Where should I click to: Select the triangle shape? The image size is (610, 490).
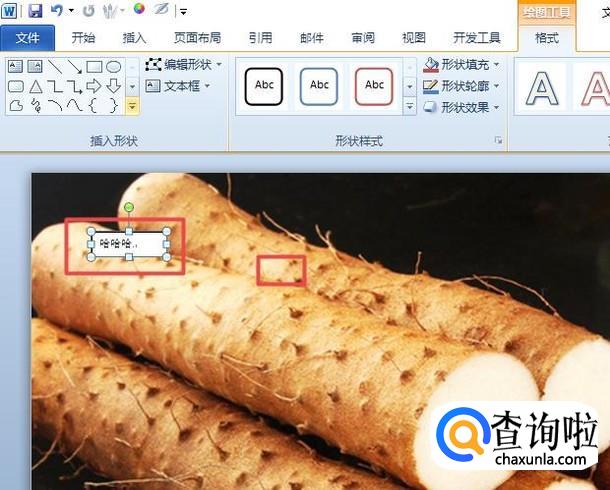click(35, 86)
